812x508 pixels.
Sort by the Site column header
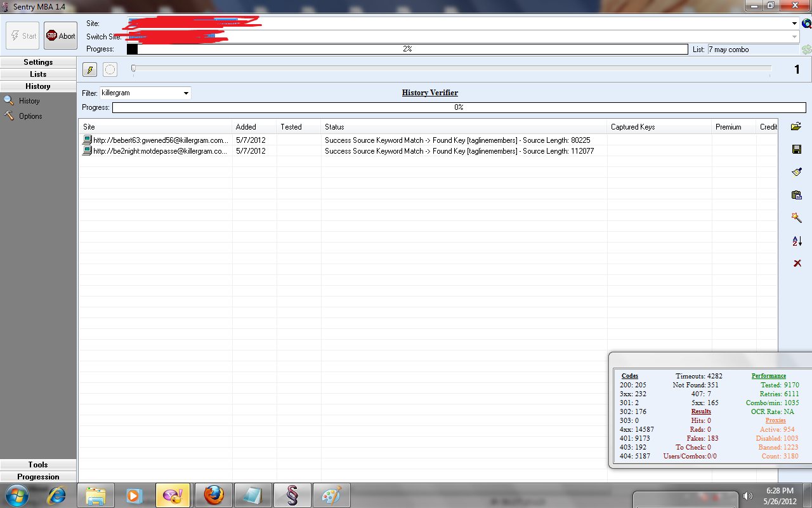[x=155, y=127]
